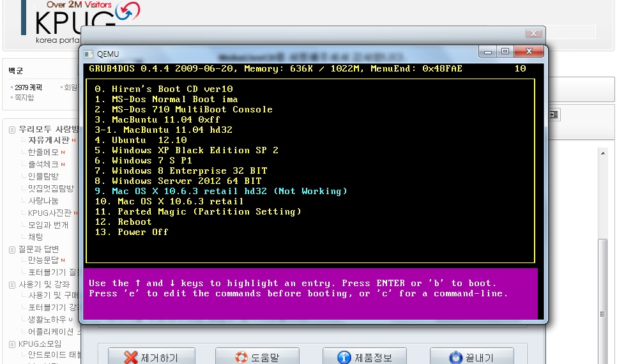
Task: Select Windows 7 S P1 entry
Action: (143, 160)
